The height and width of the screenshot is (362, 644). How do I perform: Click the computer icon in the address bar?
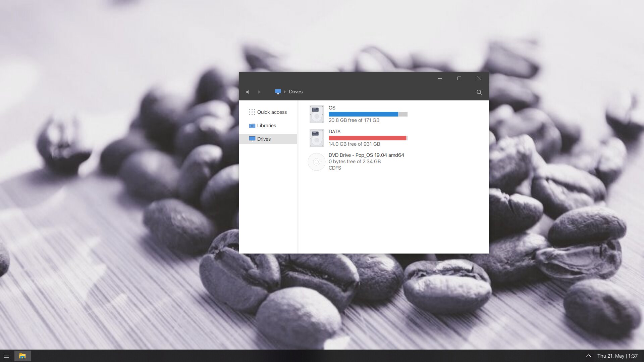coord(278,92)
